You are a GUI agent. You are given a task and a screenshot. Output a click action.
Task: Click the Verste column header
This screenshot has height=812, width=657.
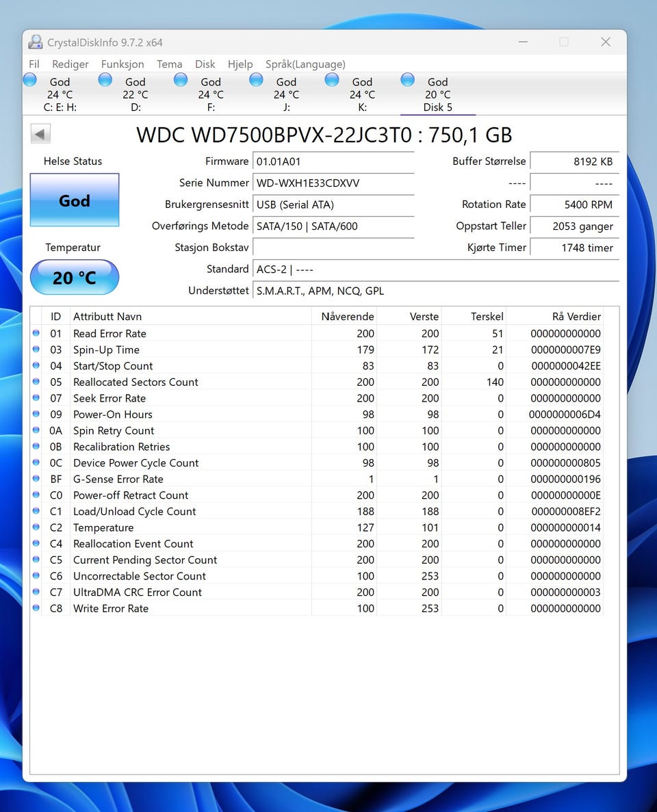pyautogui.click(x=409, y=317)
